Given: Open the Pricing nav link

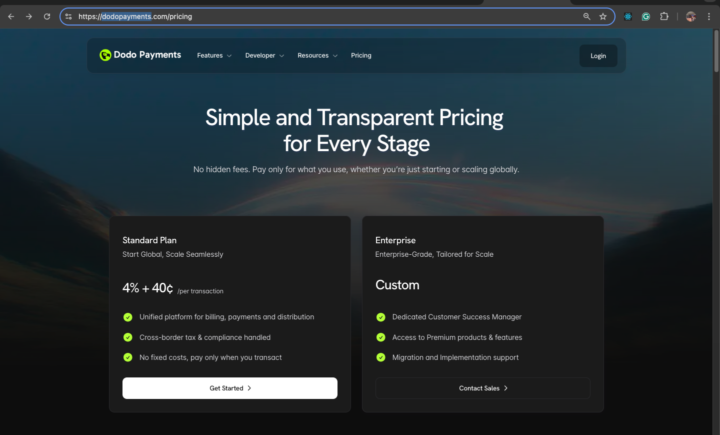Looking at the screenshot, I should click(361, 55).
